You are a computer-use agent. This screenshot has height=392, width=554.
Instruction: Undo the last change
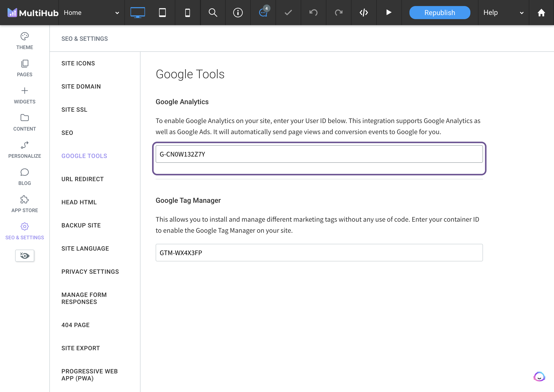click(x=314, y=13)
